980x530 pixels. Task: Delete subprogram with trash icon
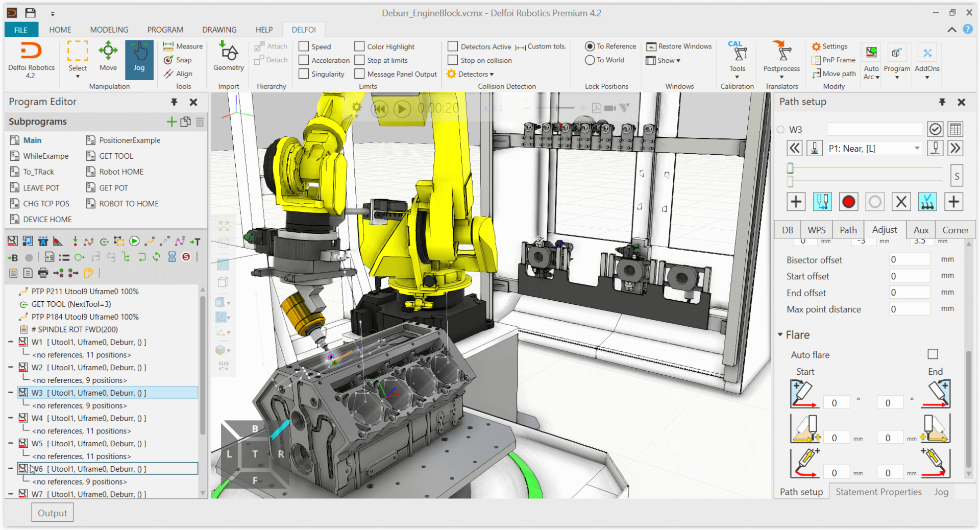[200, 122]
